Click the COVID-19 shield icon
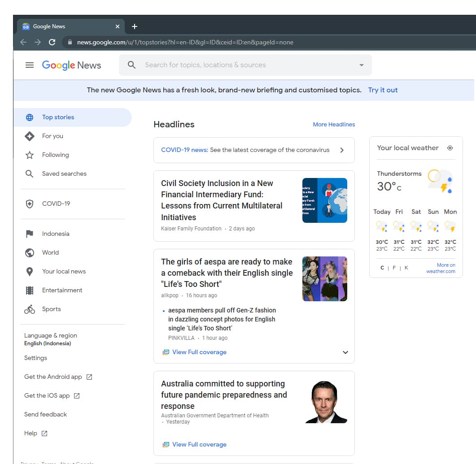This screenshot has width=476, height=464. [30, 204]
